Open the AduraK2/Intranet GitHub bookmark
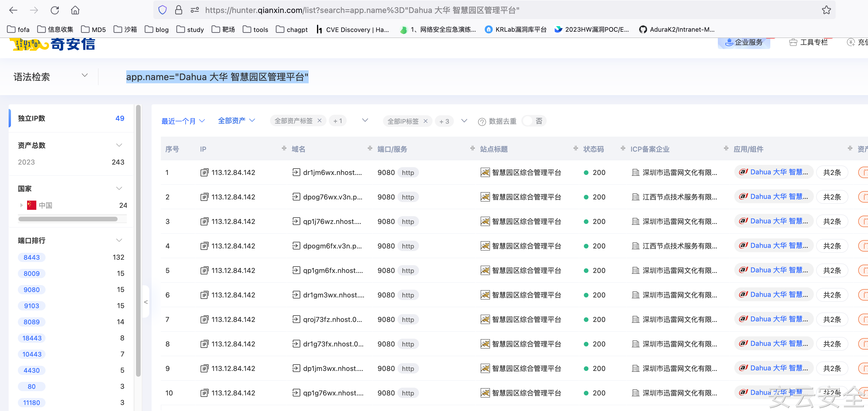Image resolution: width=868 pixels, height=411 pixels. [677, 30]
